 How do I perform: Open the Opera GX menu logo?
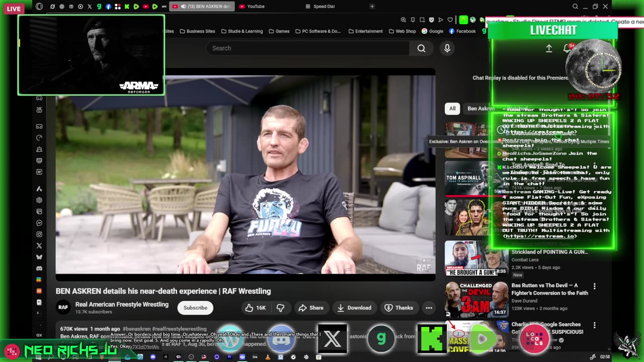[39, 7]
